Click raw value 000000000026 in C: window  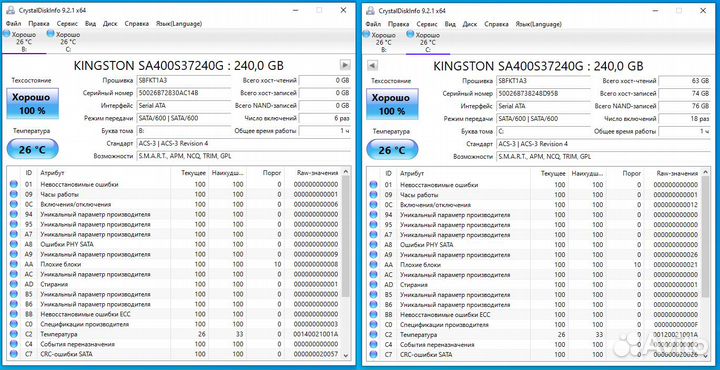pos(677,255)
